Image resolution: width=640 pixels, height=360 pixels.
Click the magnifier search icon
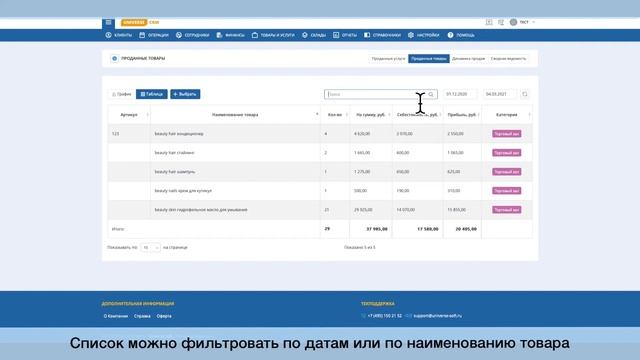(x=431, y=94)
